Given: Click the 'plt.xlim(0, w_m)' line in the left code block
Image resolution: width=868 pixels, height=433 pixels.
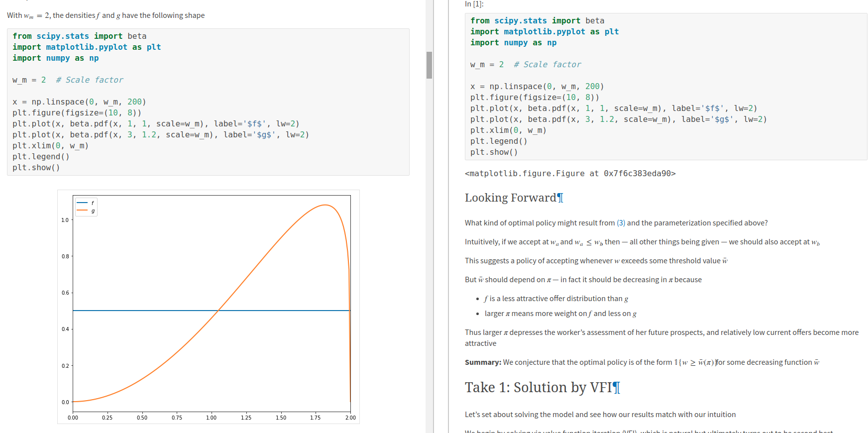Looking at the screenshot, I should click(x=50, y=146).
